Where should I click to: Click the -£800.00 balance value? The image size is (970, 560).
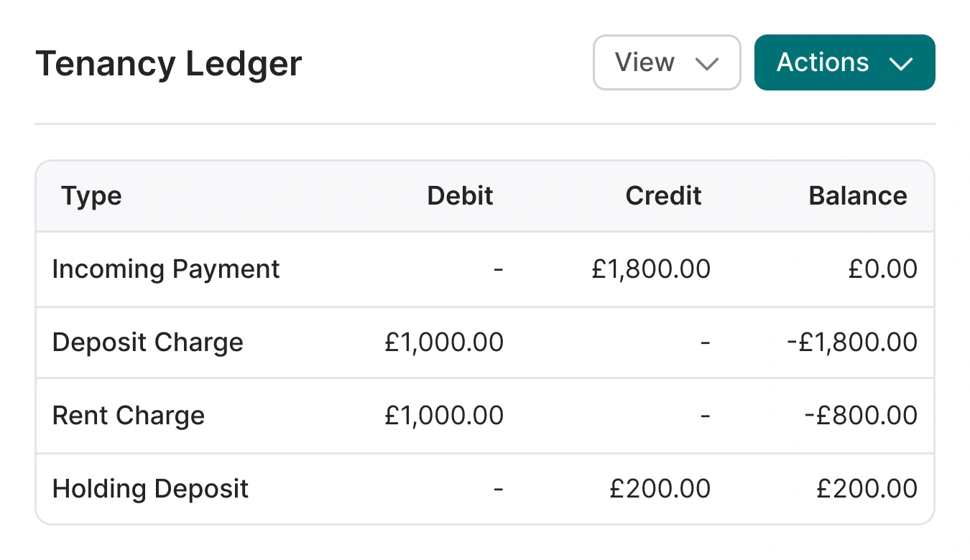coord(861,416)
